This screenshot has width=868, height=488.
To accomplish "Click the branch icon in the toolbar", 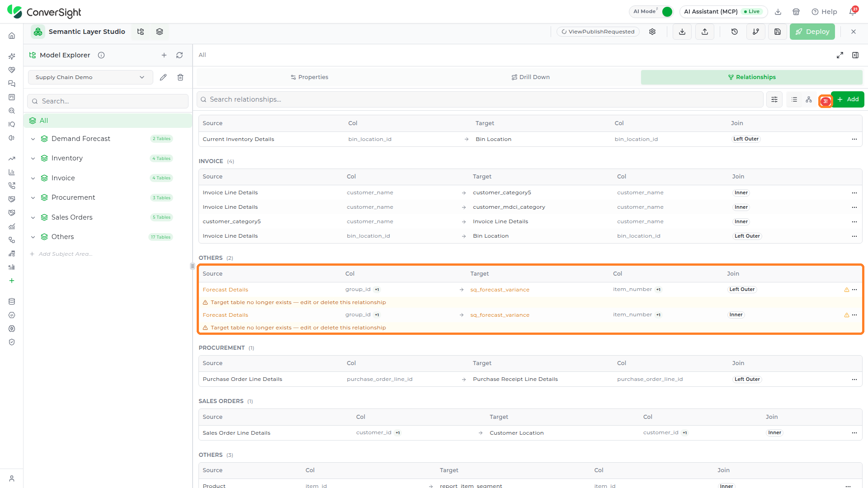I will point(756,32).
